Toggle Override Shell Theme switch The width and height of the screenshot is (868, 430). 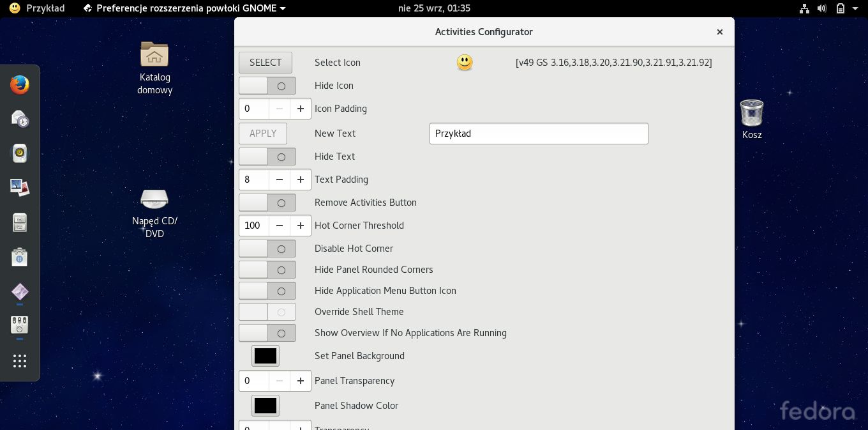267,312
